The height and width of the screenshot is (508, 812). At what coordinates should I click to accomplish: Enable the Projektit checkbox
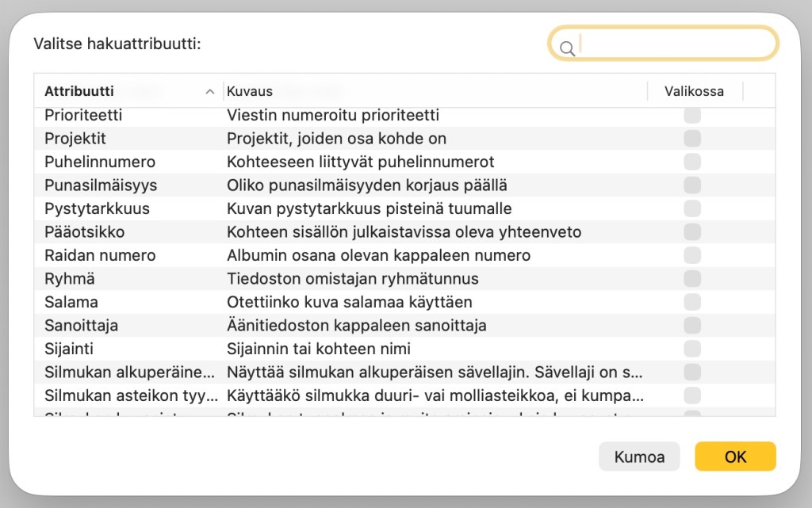691,138
